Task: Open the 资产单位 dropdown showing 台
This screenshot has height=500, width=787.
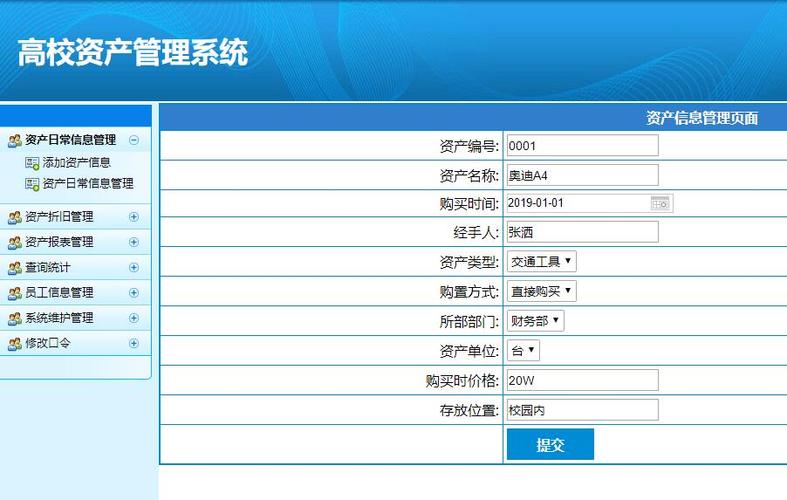Action: pos(523,350)
